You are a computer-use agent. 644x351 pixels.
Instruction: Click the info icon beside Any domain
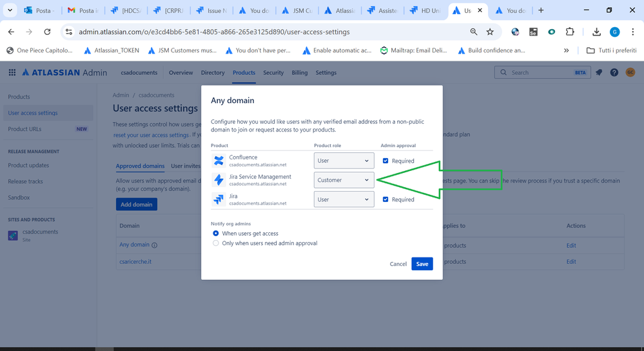point(155,245)
